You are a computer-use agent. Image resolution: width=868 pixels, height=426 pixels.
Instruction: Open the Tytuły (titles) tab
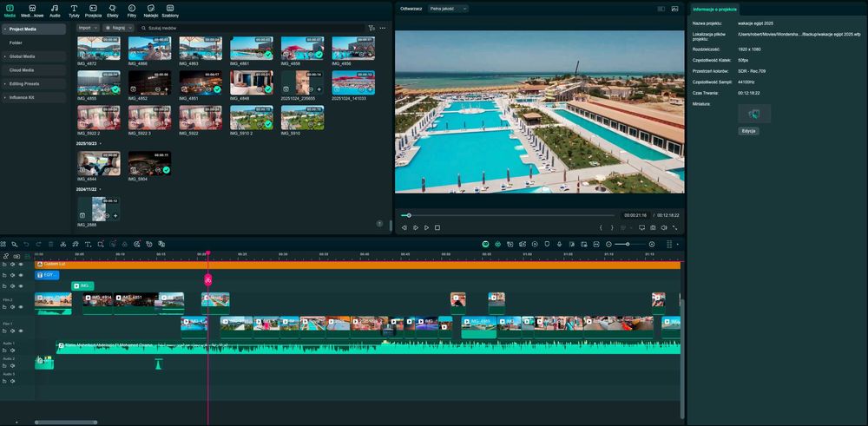74,11
